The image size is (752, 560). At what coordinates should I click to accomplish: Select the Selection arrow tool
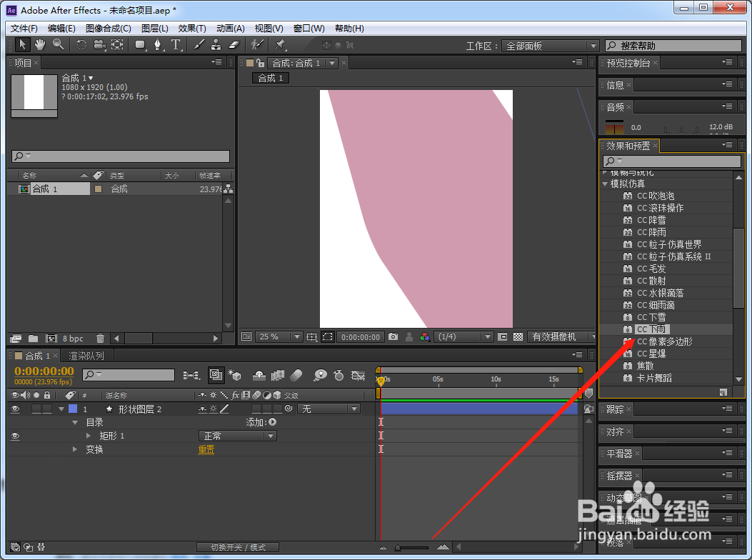point(22,45)
